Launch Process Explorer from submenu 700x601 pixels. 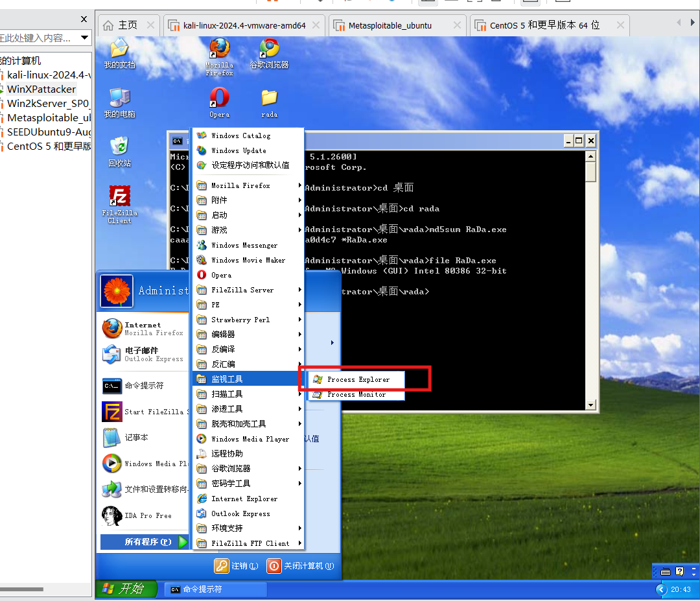tap(356, 379)
